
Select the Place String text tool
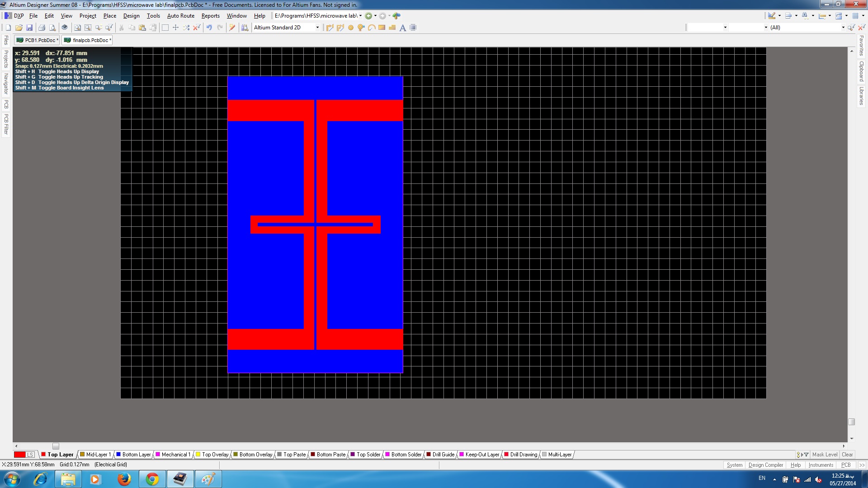pyautogui.click(x=402, y=28)
